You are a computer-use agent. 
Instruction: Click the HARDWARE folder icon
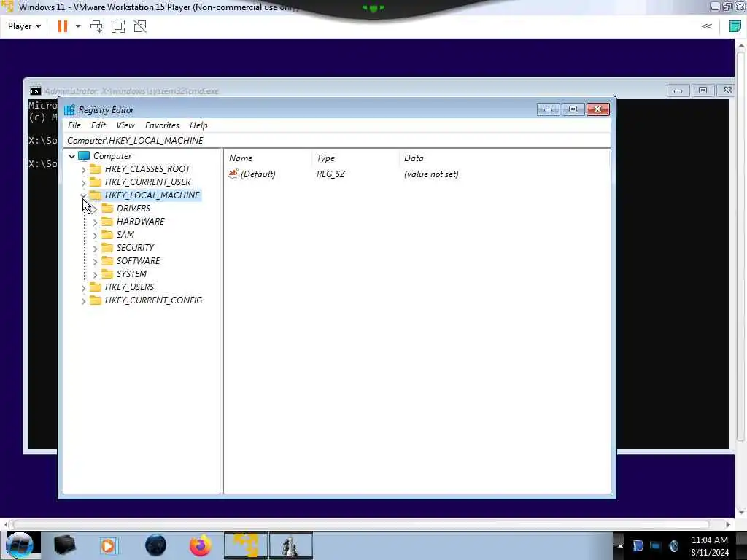[x=107, y=222]
